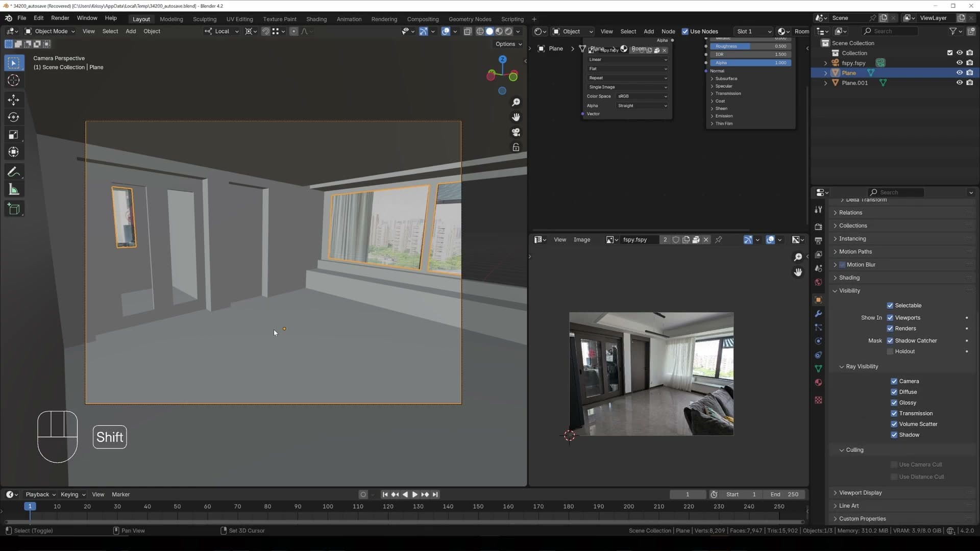Open the Tool properties tab
980x551 pixels.
click(x=819, y=210)
